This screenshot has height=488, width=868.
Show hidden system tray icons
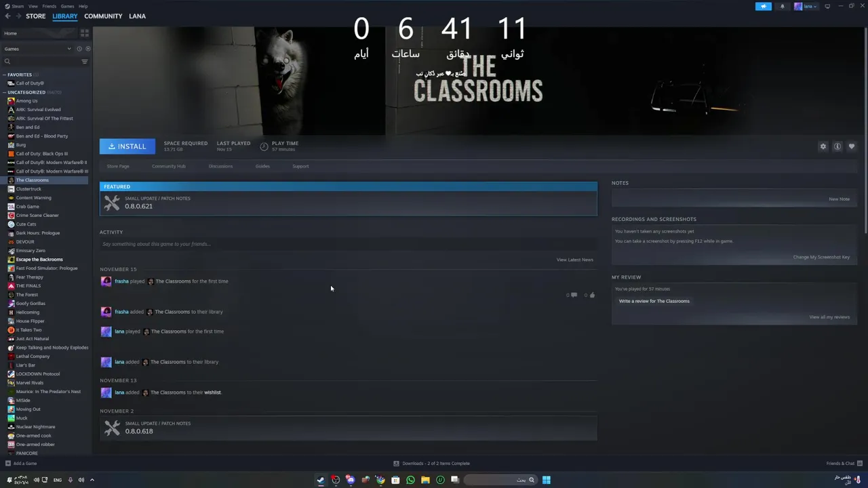(x=92, y=480)
